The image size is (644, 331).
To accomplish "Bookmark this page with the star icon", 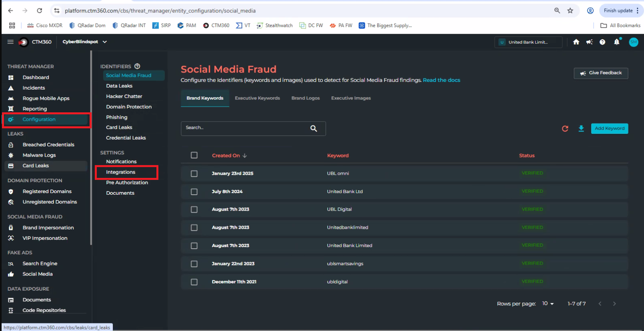I will coord(570,11).
